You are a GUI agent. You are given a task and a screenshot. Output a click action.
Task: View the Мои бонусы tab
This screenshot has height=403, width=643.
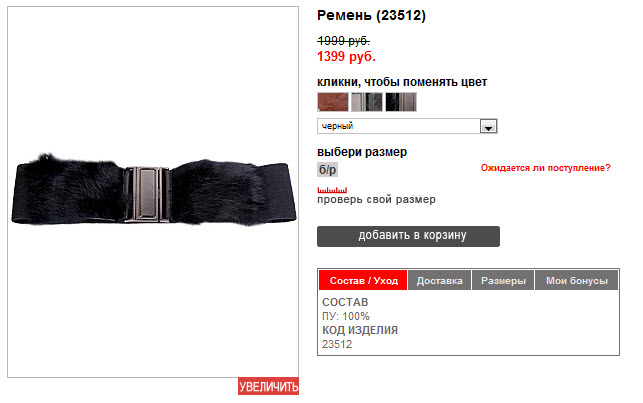point(577,280)
